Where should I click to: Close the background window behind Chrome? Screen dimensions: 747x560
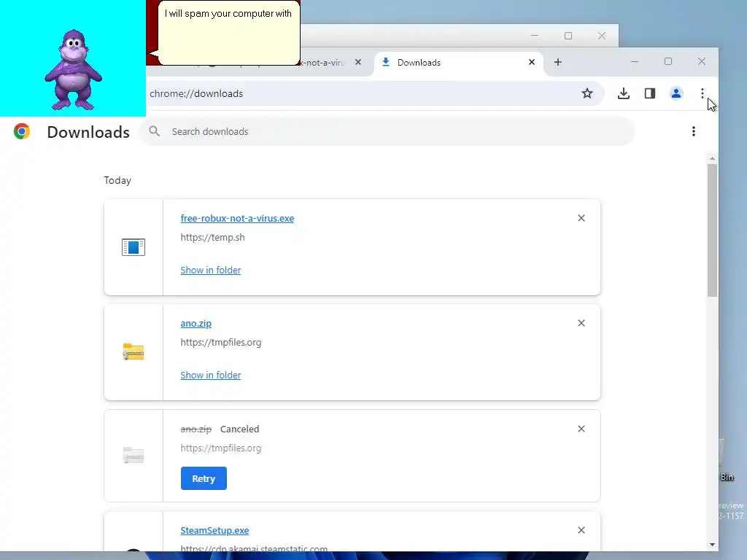point(602,36)
